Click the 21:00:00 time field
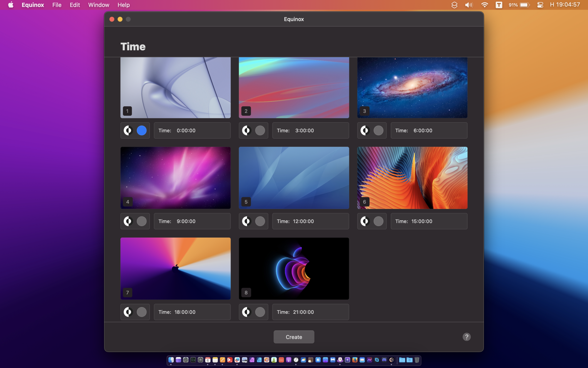The width and height of the screenshot is (588, 368). pyautogui.click(x=310, y=312)
